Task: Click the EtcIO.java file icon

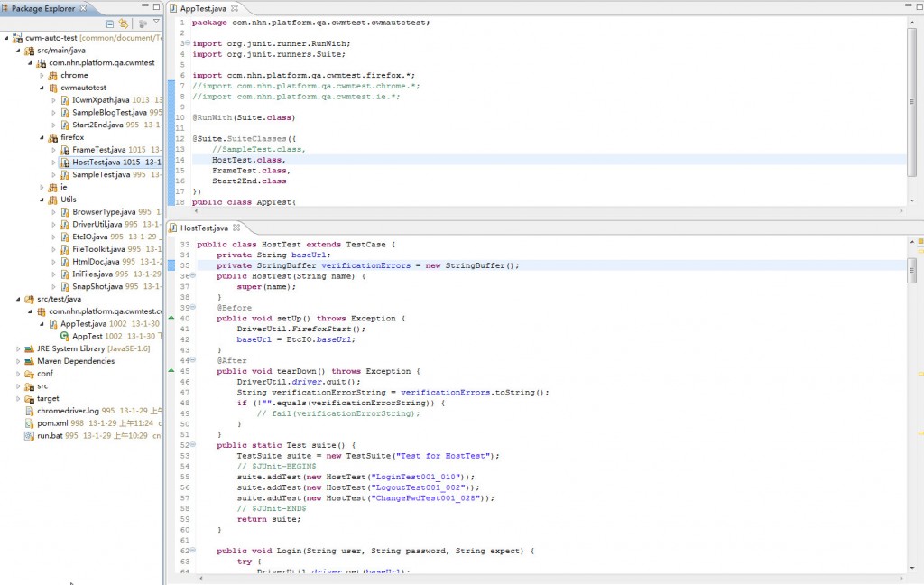Action: [65, 237]
